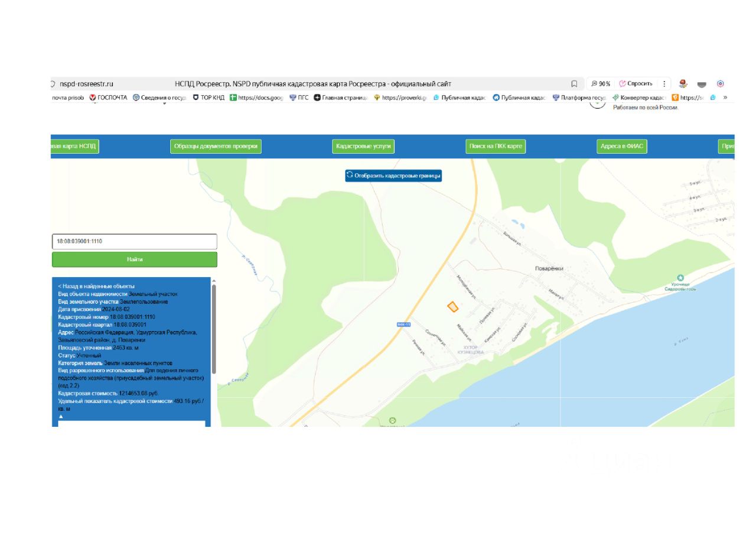This screenshot has width=756, height=535.
Task: Open the 'Поиск на ПКК карте' menu item
Action: [x=496, y=146]
